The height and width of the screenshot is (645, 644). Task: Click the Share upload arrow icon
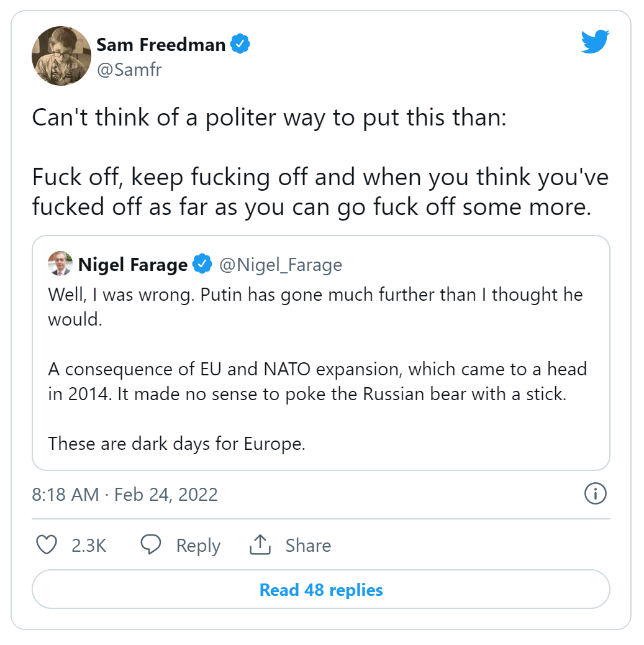[x=261, y=545]
